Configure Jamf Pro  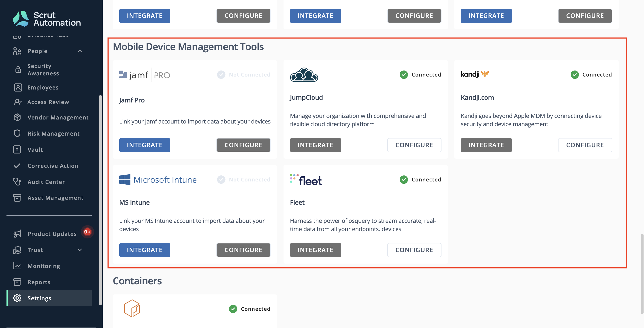click(x=243, y=145)
